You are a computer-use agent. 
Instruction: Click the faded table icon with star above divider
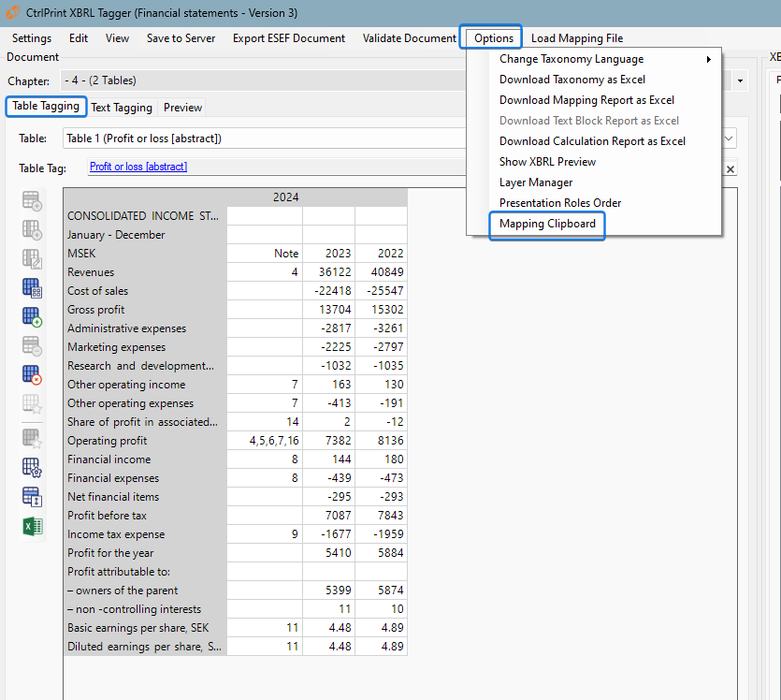point(32,403)
